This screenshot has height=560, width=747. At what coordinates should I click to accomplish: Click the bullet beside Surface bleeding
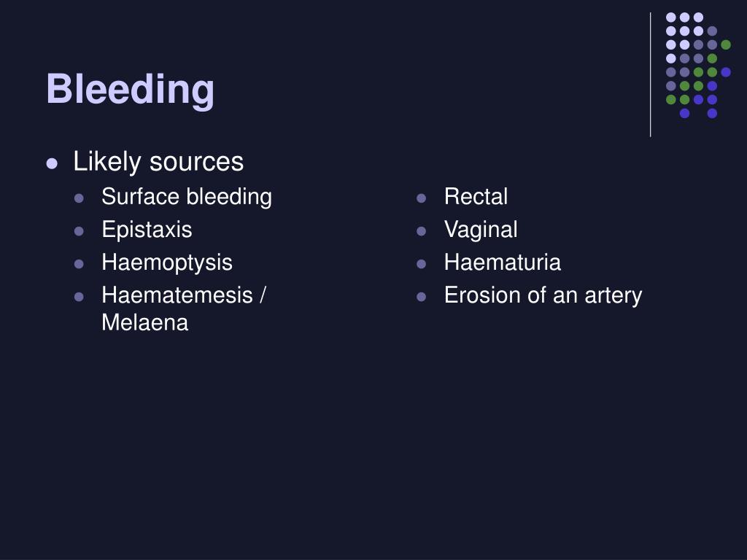click(x=79, y=198)
